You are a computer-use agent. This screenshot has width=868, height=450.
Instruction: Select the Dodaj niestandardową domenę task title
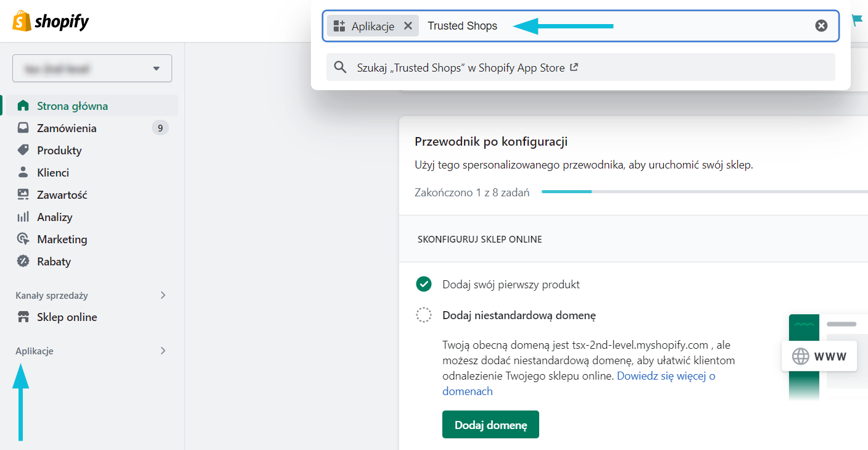[x=519, y=315]
